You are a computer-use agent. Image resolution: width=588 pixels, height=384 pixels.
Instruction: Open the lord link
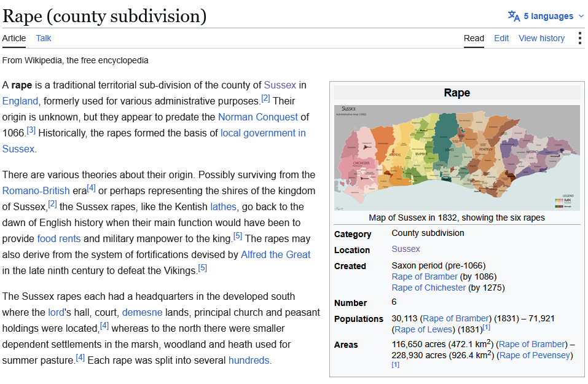tap(56, 312)
